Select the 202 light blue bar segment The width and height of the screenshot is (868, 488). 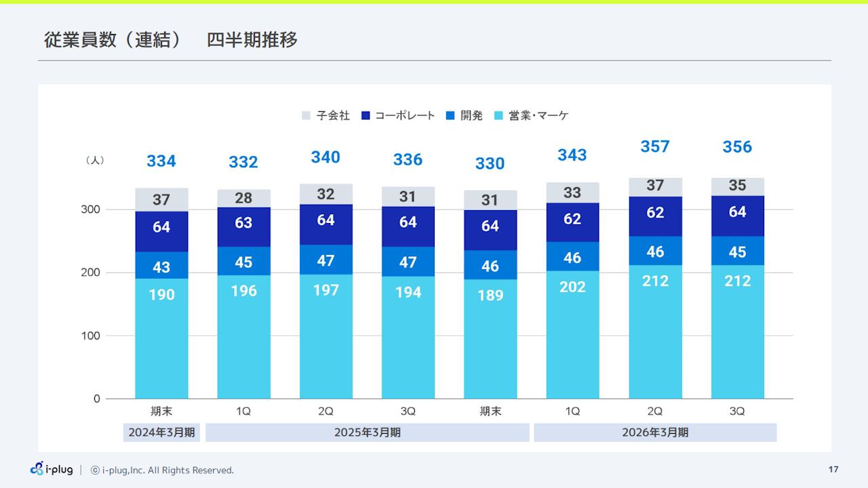572,335
